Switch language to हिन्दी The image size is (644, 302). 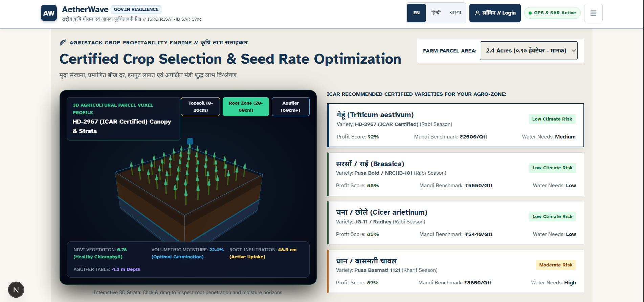point(436,13)
